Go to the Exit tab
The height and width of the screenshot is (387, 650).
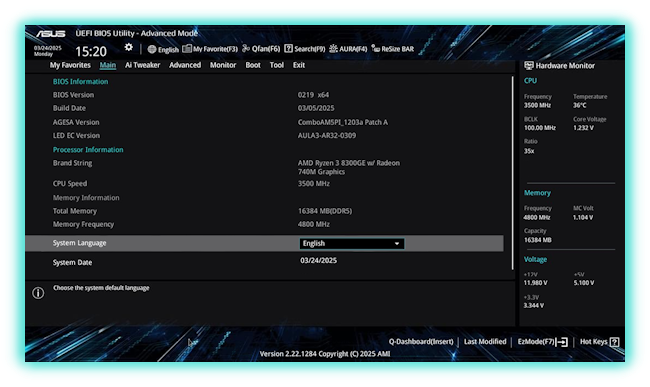[x=299, y=65]
